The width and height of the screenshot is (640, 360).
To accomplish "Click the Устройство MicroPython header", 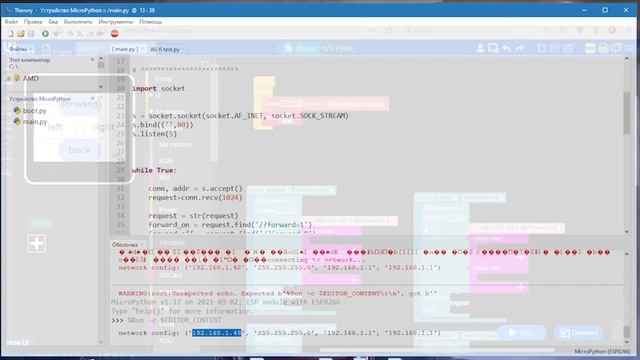I will pyautogui.click(x=40, y=99).
